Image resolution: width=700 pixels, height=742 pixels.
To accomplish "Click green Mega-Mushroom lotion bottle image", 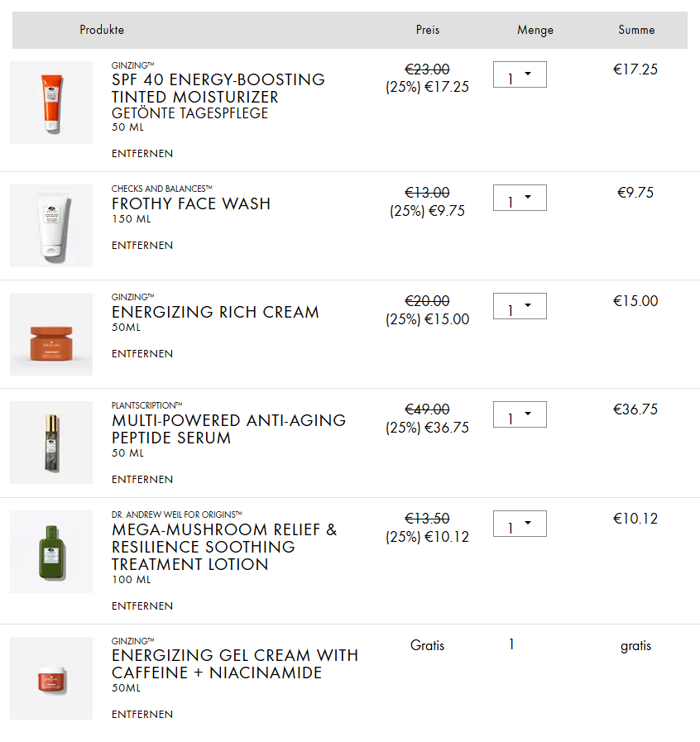I will [x=51, y=552].
